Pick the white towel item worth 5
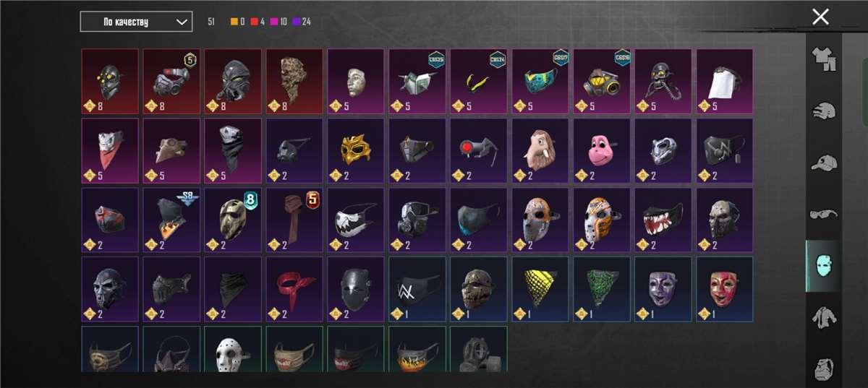The image size is (868, 388). [725, 81]
